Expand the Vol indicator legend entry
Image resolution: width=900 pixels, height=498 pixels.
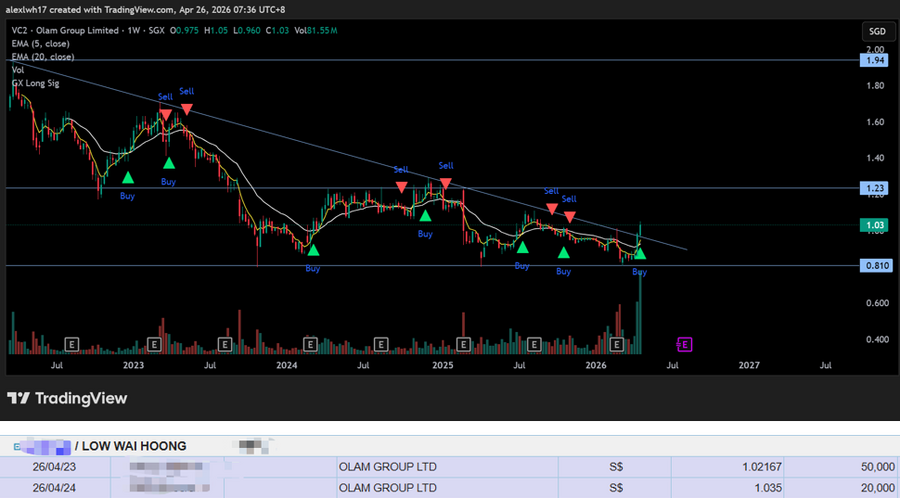(x=18, y=70)
